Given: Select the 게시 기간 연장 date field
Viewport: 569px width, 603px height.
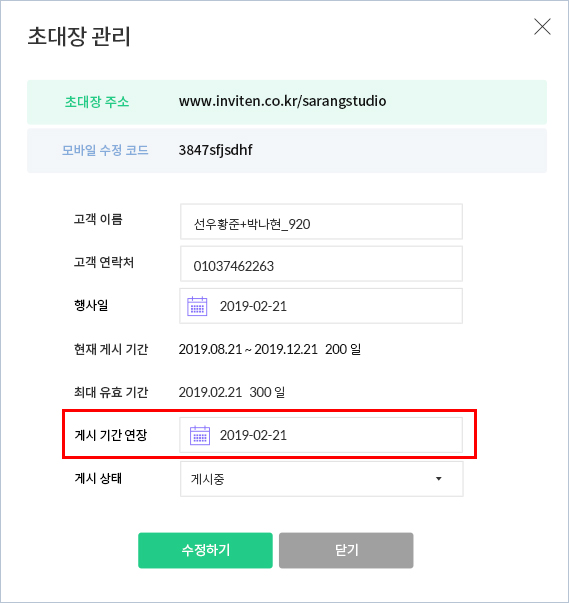Looking at the screenshot, I should point(321,435).
